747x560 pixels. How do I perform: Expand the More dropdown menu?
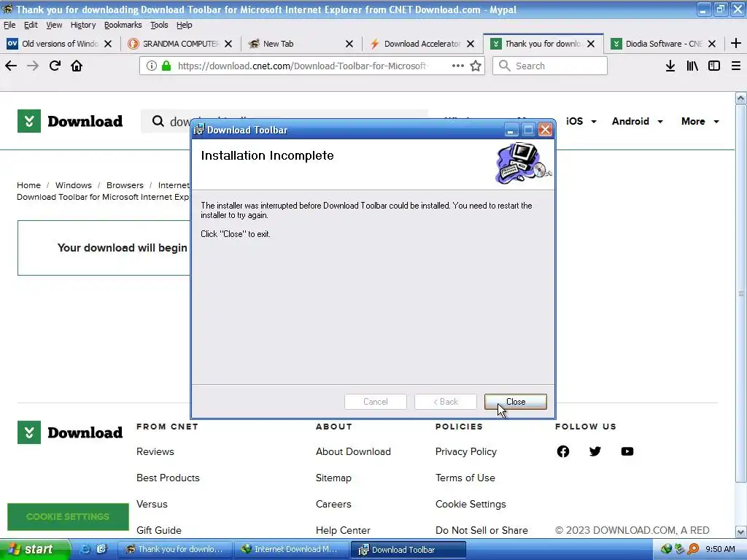[x=700, y=122]
